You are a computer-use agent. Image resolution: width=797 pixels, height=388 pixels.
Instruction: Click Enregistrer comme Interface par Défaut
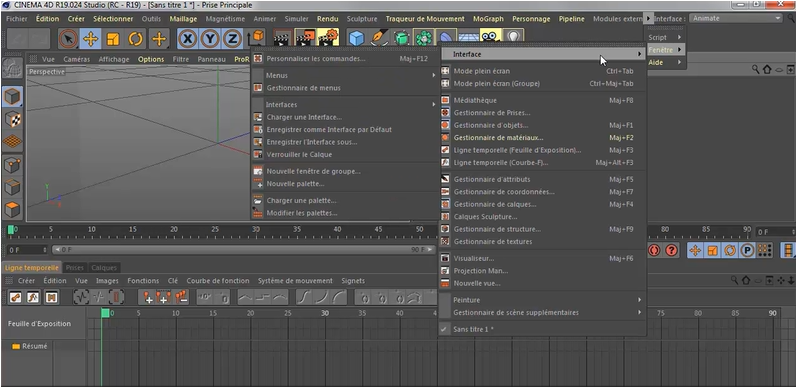coord(345,130)
